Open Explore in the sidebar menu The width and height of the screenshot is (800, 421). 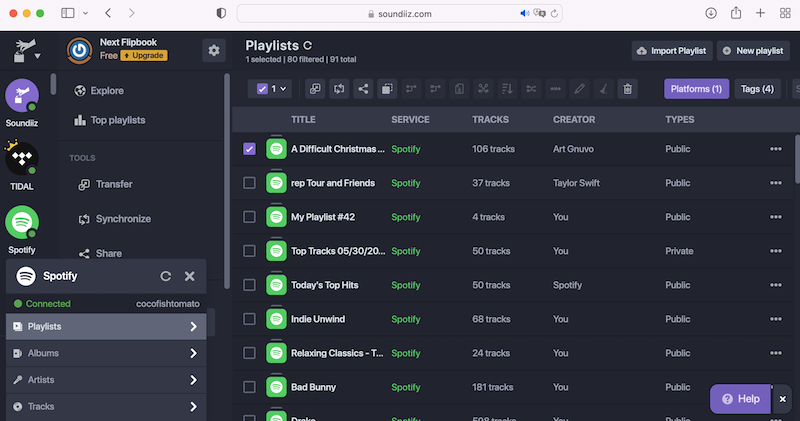[x=106, y=91]
